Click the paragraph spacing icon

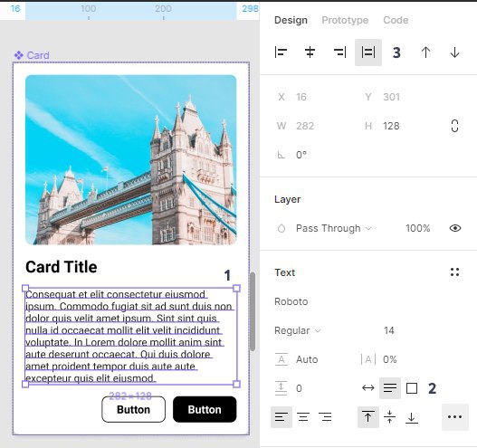(x=281, y=388)
